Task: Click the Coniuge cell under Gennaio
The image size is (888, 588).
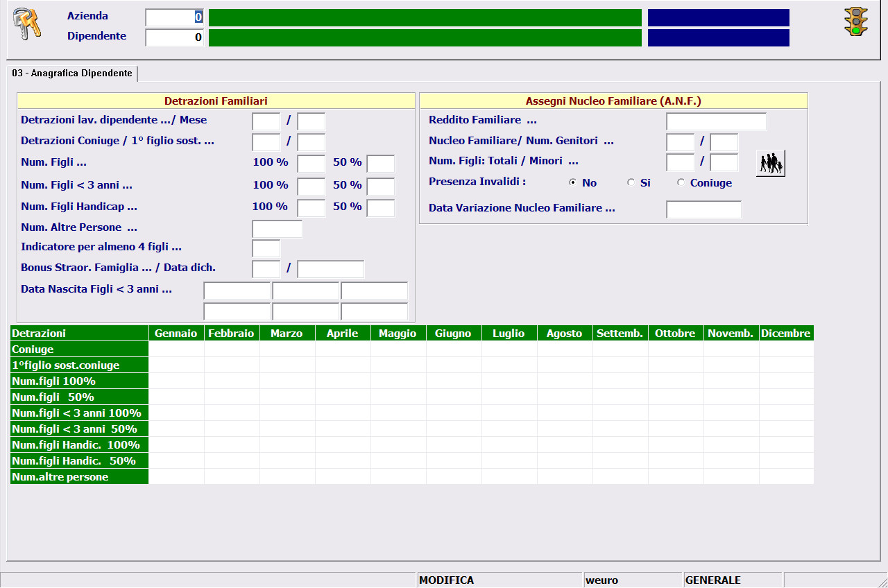Action: pos(176,349)
